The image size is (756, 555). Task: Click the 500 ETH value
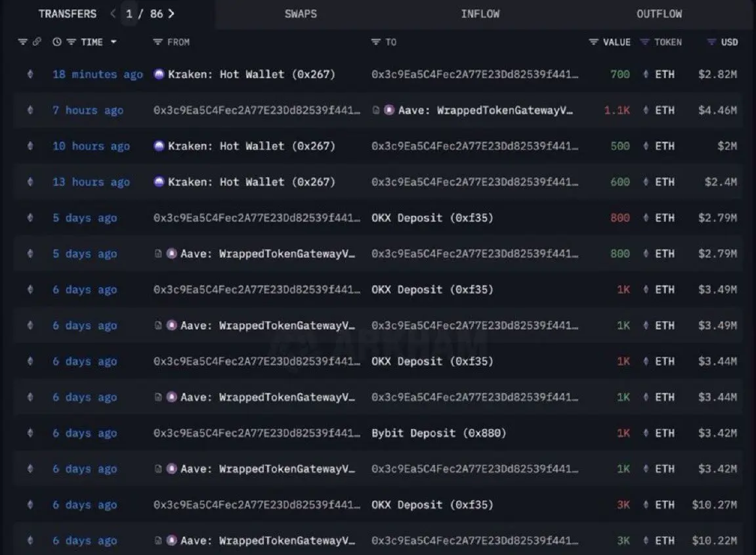pyautogui.click(x=620, y=146)
